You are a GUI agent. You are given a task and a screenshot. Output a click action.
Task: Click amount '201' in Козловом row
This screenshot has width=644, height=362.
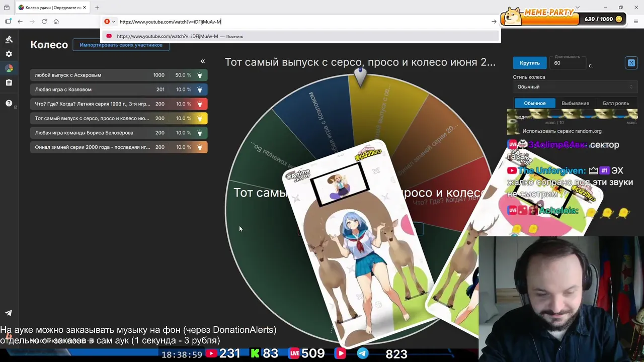[160, 89]
